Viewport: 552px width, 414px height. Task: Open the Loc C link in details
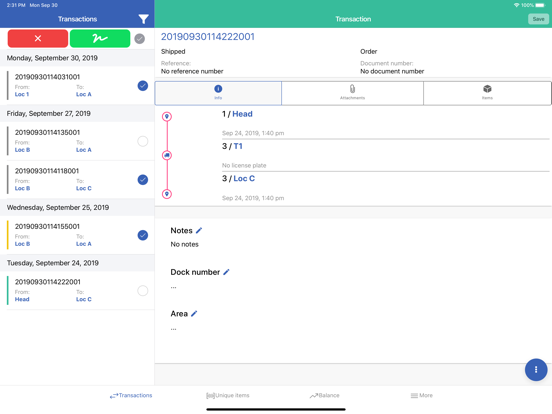(x=244, y=179)
